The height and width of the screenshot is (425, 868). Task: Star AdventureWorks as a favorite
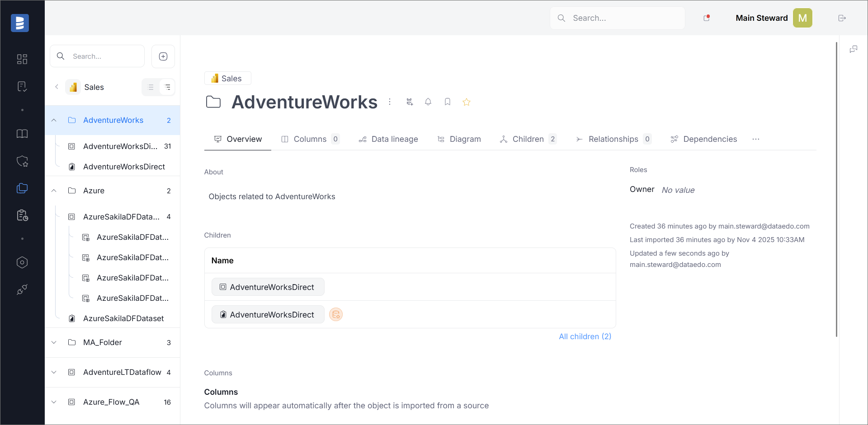coord(467,102)
